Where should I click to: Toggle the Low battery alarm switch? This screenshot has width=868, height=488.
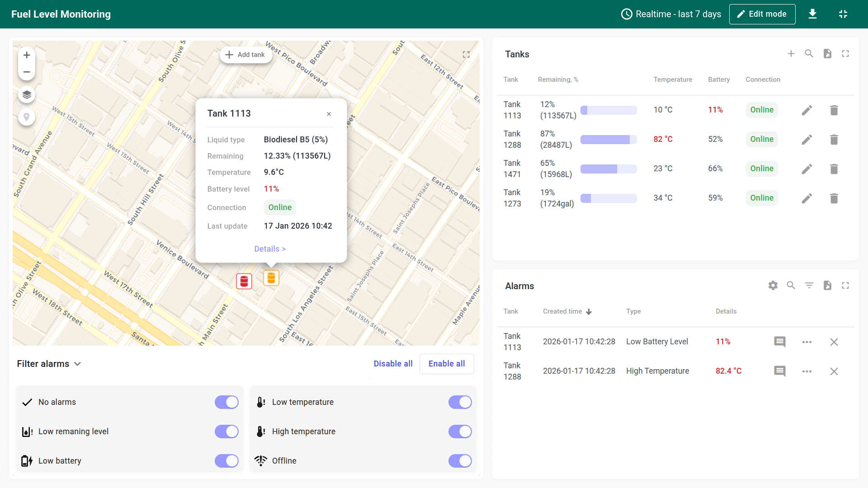(x=226, y=461)
